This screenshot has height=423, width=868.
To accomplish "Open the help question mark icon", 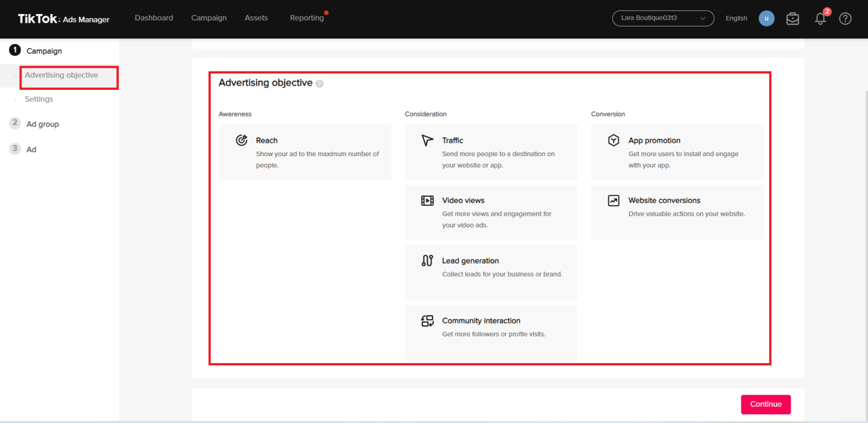I will click(x=845, y=19).
